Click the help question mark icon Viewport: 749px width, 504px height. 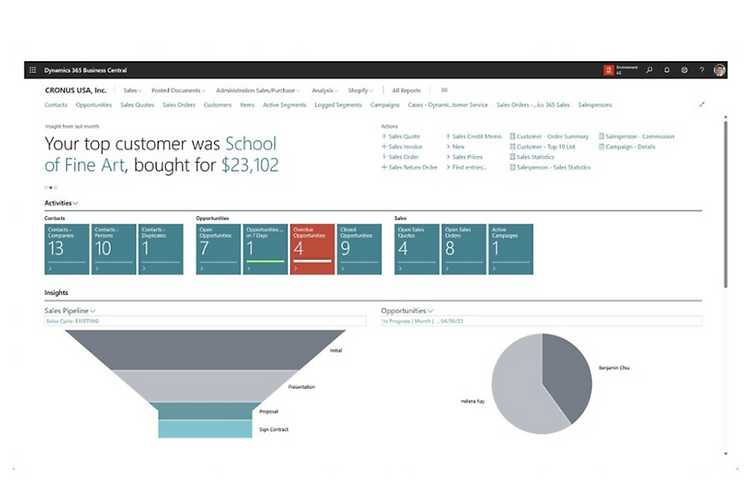coord(702,70)
